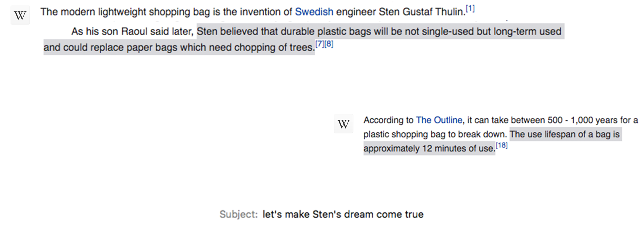Image resolution: width=644 pixels, height=228 pixels.
Task: View citation [18] after 12 minutes sentence
Action: click(x=501, y=146)
